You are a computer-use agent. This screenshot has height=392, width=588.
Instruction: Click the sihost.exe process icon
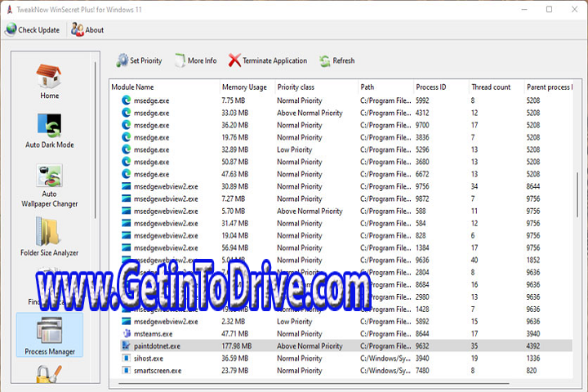(127, 359)
